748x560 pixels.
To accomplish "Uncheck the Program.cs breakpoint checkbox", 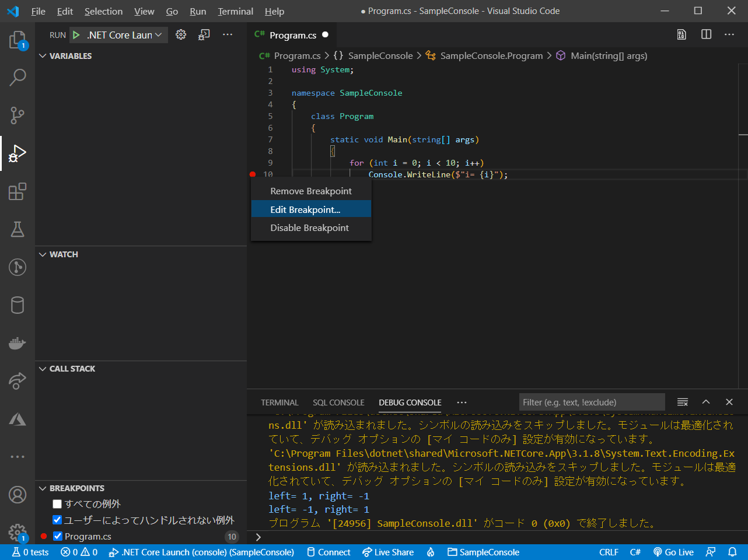I will tap(57, 536).
